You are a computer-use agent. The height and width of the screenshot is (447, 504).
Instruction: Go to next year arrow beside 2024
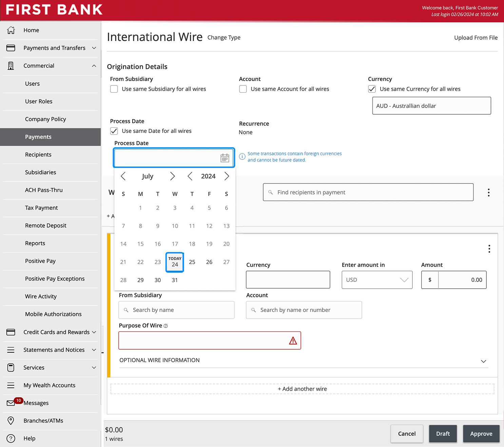[x=227, y=176]
